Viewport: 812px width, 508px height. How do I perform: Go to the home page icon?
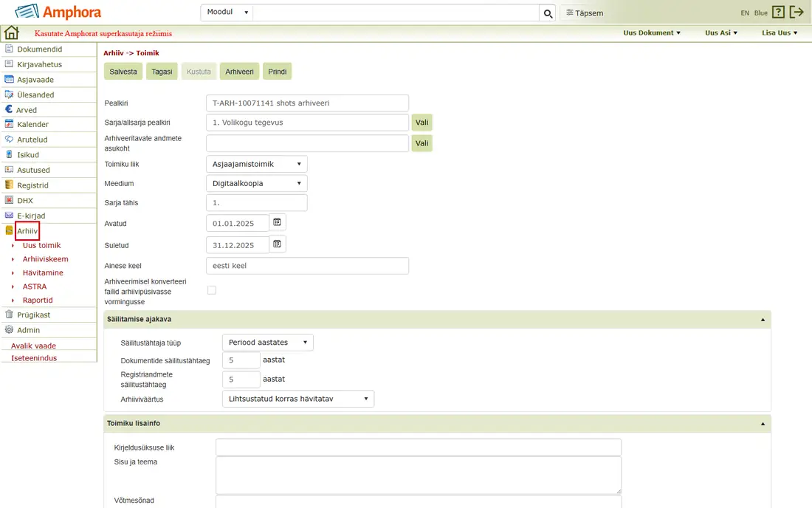[11, 33]
